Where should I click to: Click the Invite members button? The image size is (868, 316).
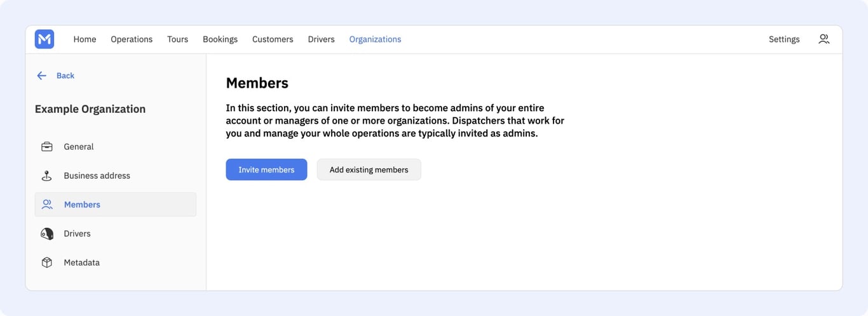(x=266, y=169)
